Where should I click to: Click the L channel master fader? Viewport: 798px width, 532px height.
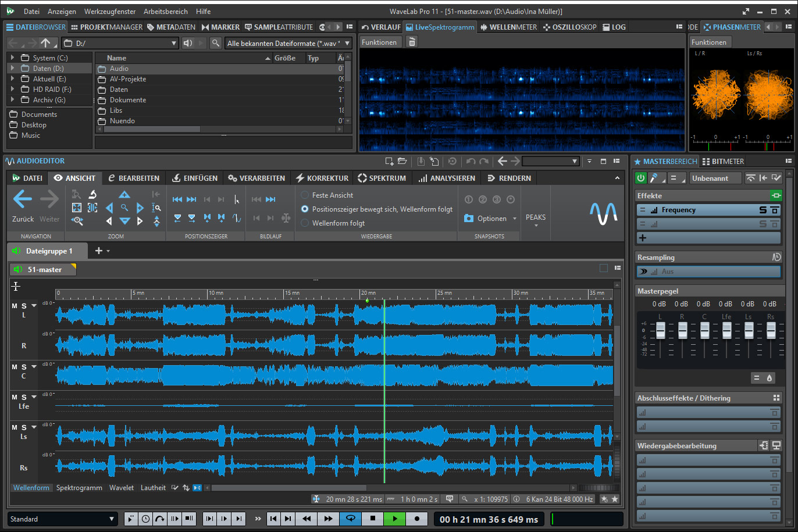[x=660, y=330]
